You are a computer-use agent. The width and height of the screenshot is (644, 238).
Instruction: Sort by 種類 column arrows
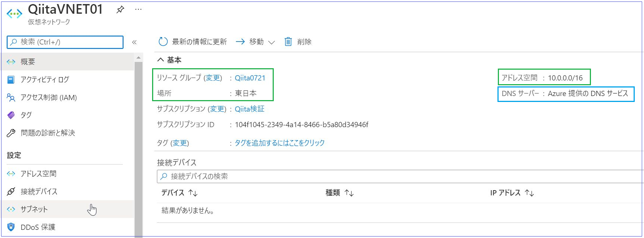tap(349, 193)
